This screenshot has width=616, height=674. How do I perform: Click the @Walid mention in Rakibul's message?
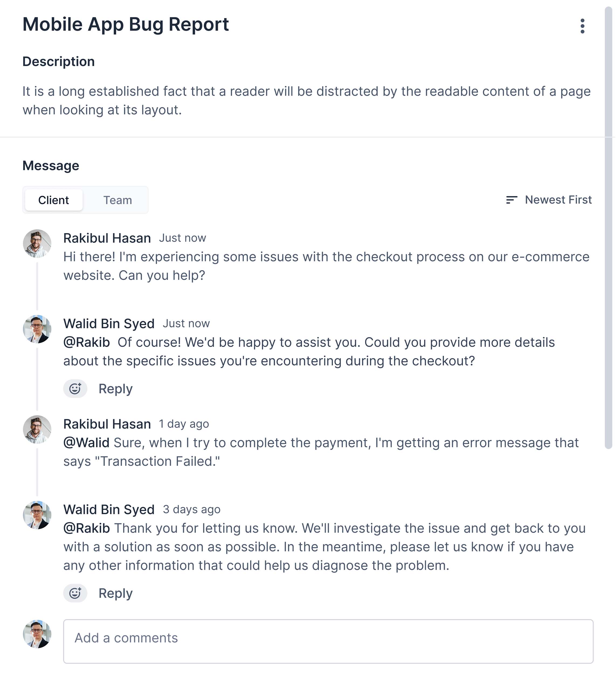86,443
